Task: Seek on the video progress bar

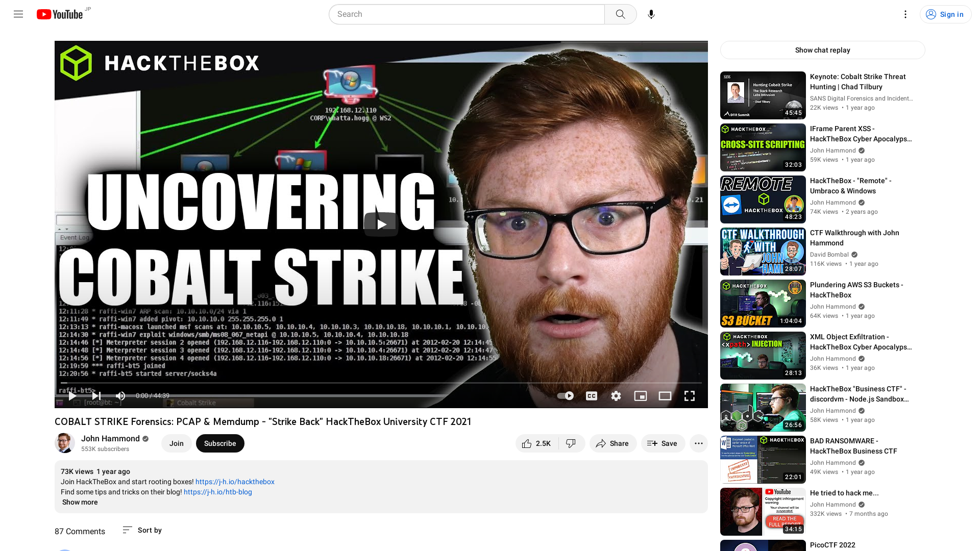Action: tap(381, 383)
